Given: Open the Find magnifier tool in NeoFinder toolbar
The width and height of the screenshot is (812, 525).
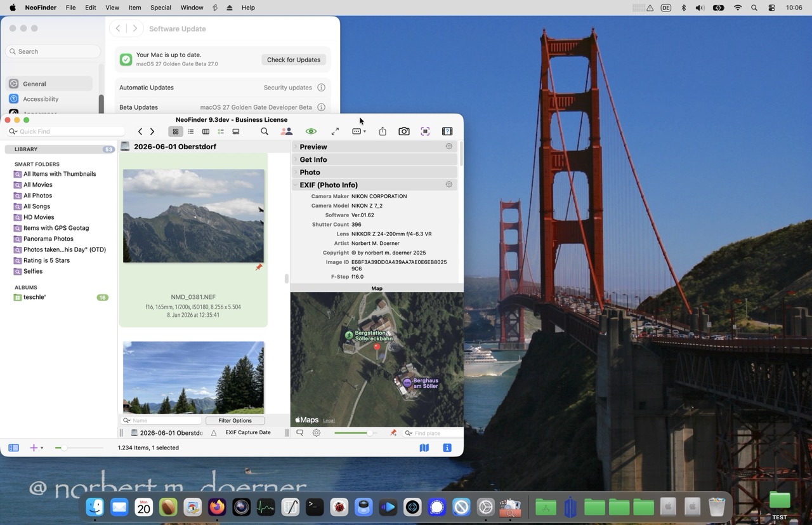Looking at the screenshot, I should 265,131.
